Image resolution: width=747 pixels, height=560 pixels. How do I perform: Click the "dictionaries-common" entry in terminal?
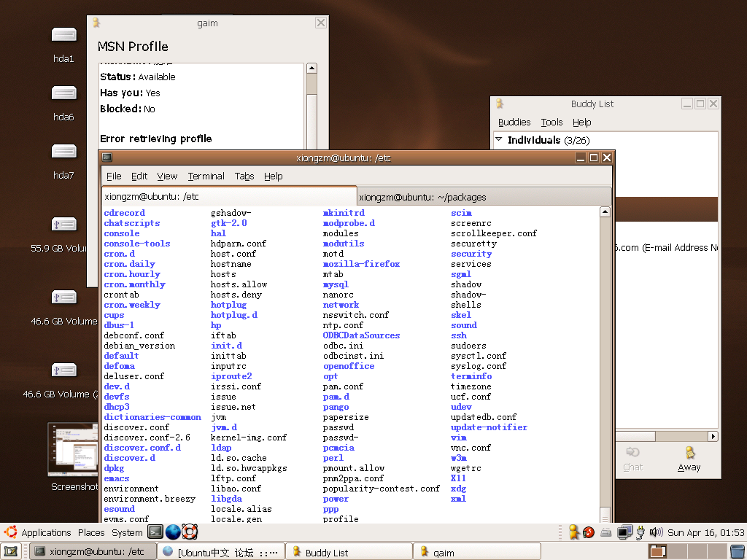pos(152,417)
